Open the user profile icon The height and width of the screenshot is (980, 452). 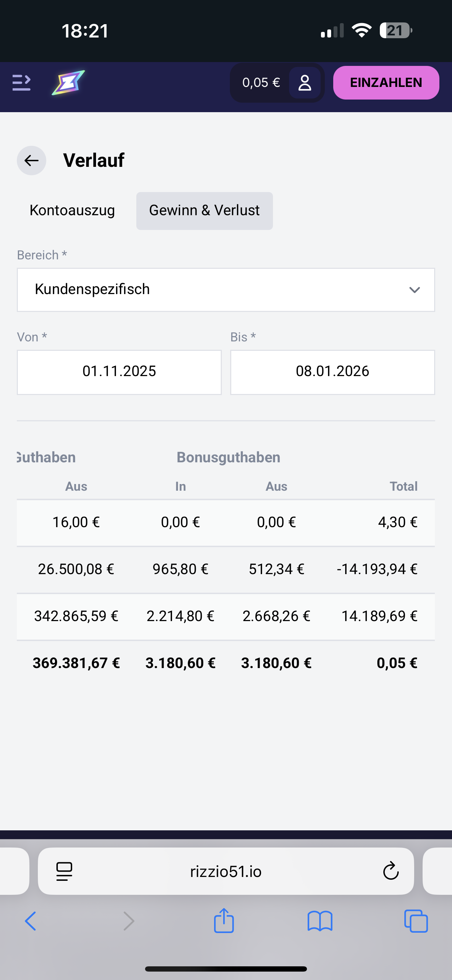[x=304, y=83]
